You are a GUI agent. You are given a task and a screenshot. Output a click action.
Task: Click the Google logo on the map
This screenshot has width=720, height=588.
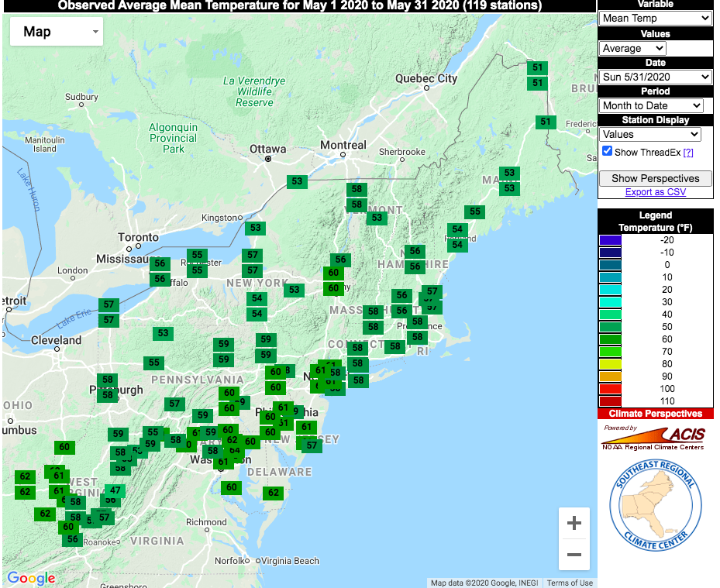[30, 578]
